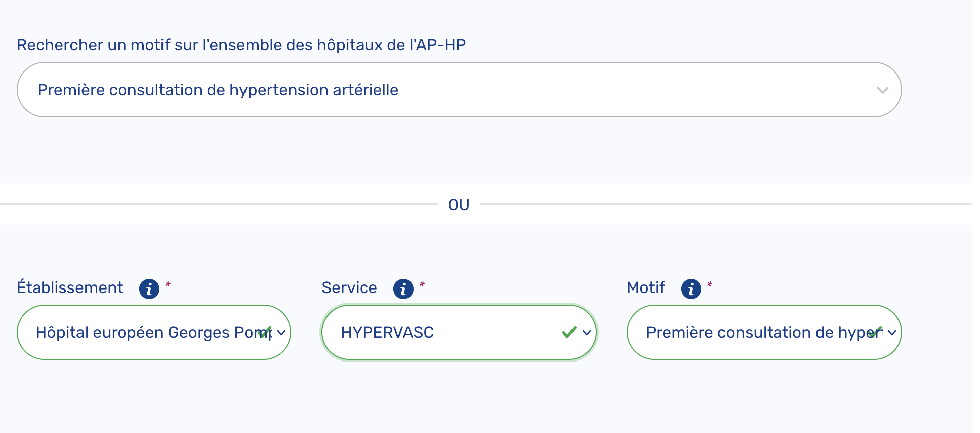Click the green checkmark in Établissement field
Image resolution: width=980 pixels, height=433 pixels.
[265, 332]
